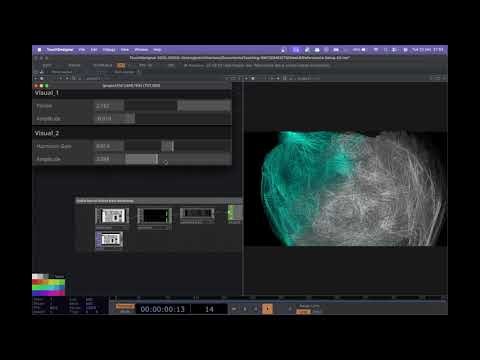
Task: Open the View menu
Action: tap(125, 50)
